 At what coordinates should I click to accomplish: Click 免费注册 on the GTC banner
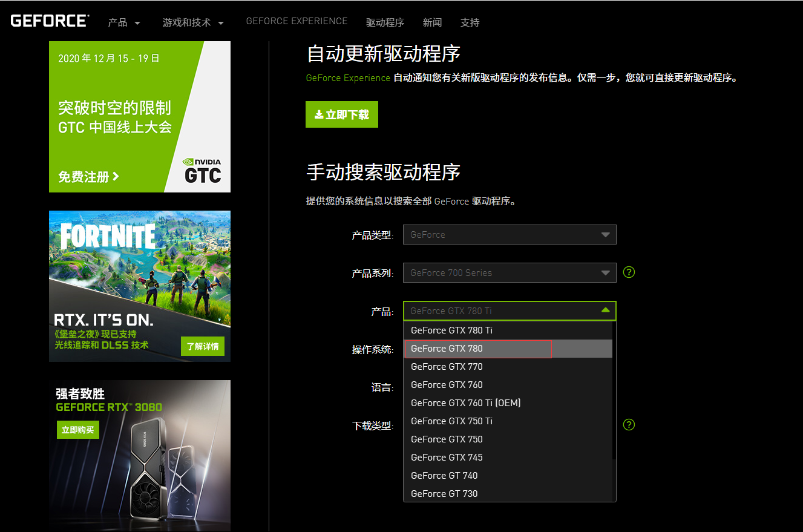(88, 177)
